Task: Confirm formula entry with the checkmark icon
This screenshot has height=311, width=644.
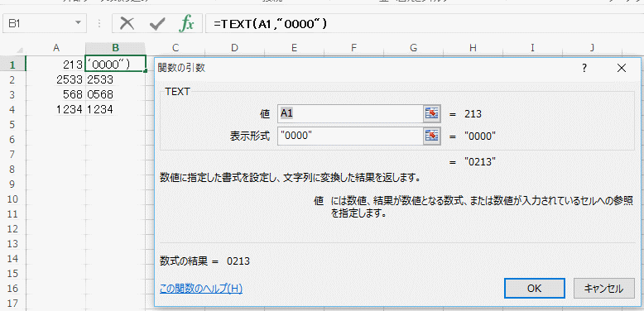Action: (157, 24)
